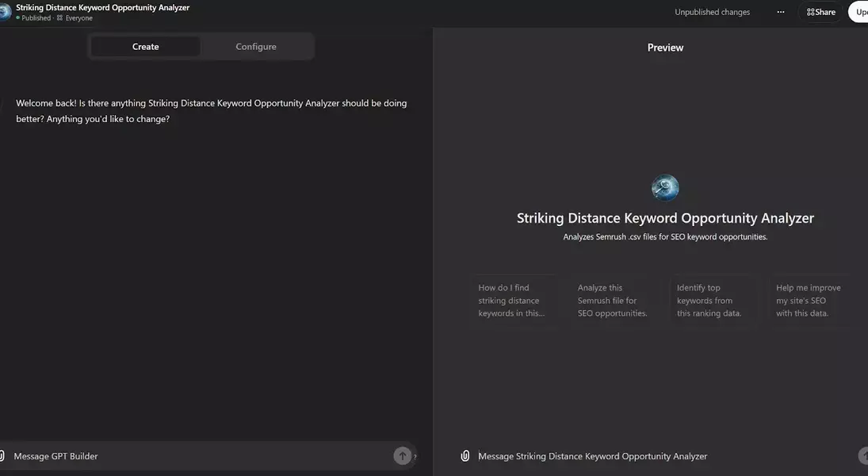This screenshot has height=476, width=868.
Task: Switch to the Configure tab
Action: [256, 47]
